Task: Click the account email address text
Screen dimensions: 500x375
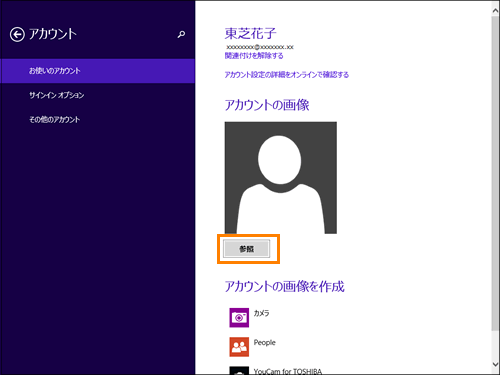Action: pos(260,47)
